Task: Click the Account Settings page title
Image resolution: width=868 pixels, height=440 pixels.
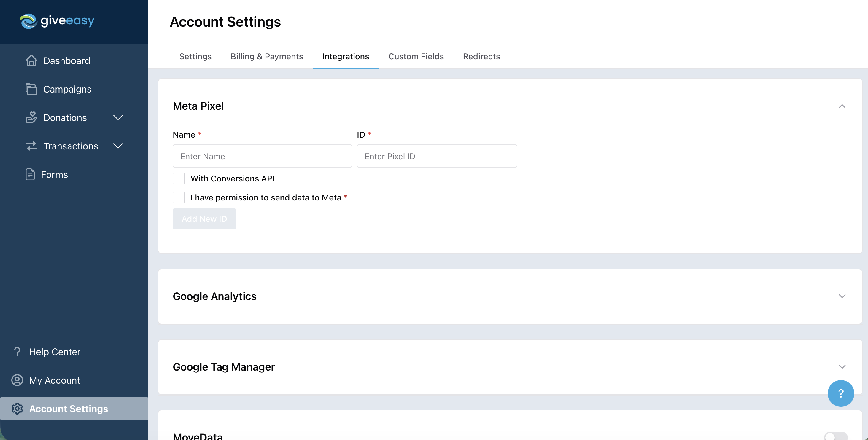Action: 225,22
